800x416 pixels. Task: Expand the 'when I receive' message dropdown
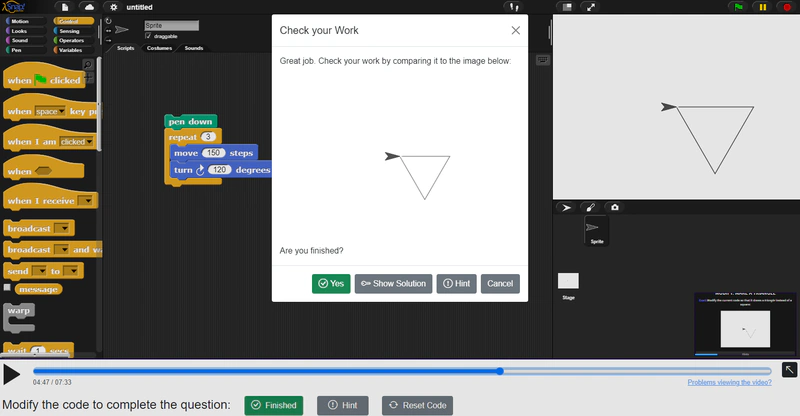[86, 201]
